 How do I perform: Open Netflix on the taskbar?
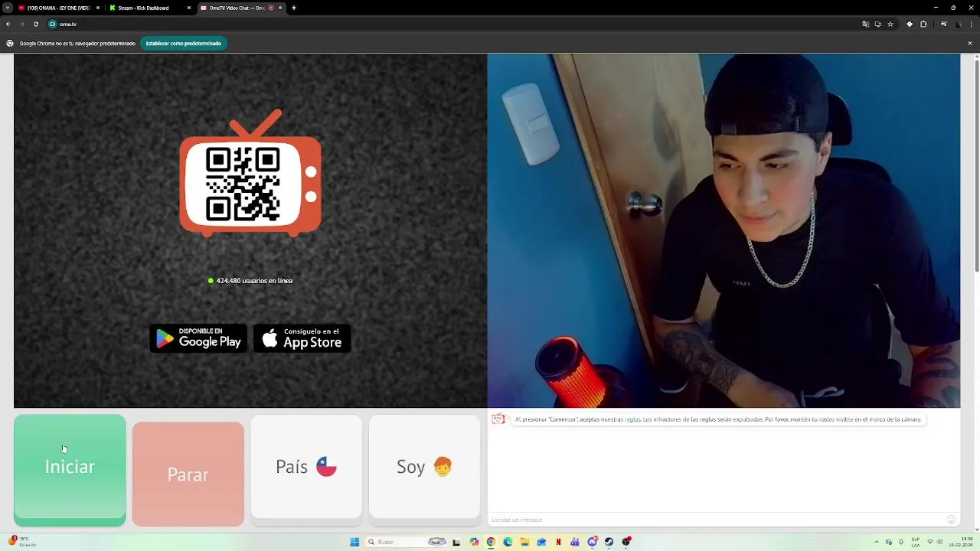coord(558,542)
